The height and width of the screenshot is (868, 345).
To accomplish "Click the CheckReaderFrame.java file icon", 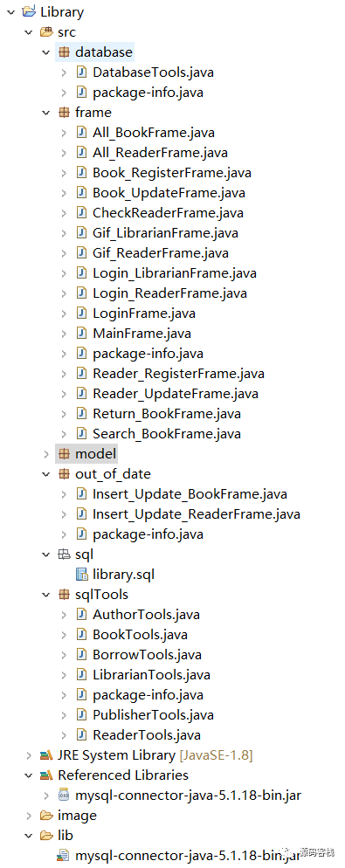I will click(82, 212).
